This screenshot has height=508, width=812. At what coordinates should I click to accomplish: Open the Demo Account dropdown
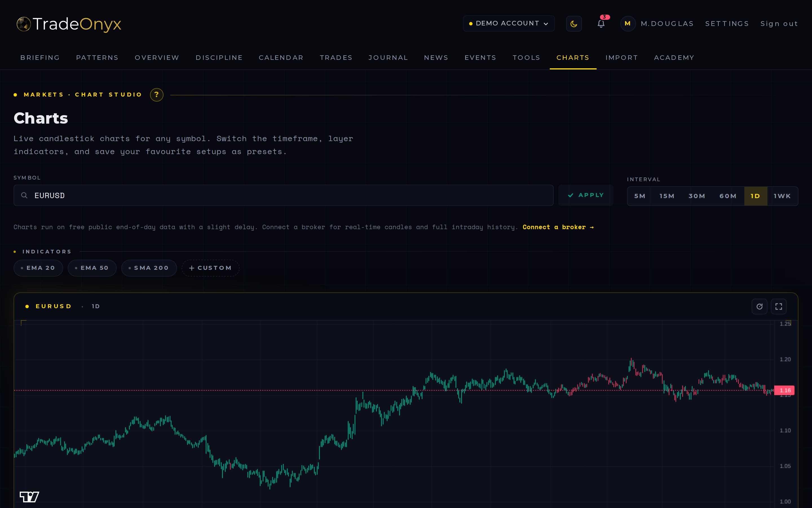(509, 23)
